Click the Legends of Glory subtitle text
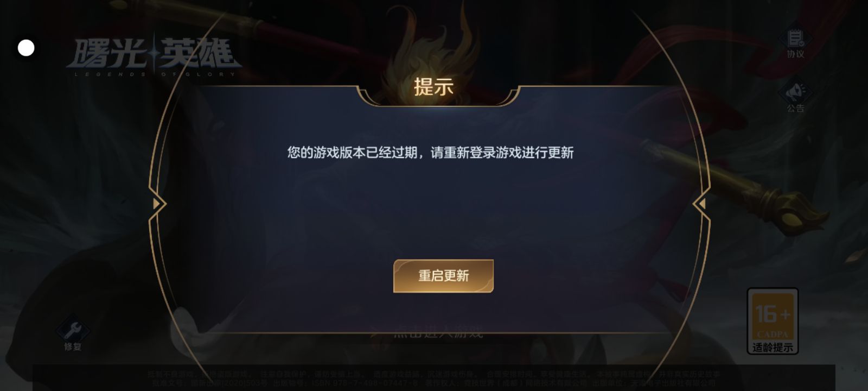 [x=154, y=74]
